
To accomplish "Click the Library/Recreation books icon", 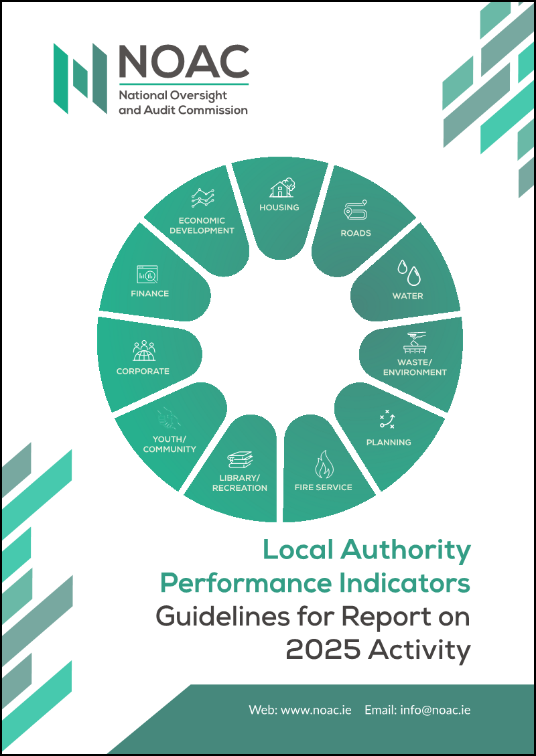I will [x=241, y=459].
